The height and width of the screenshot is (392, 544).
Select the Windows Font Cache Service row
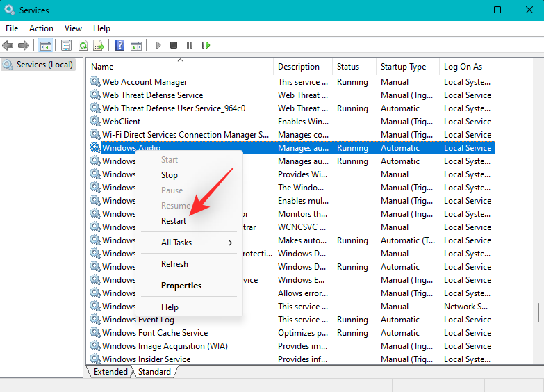(x=155, y=333)
